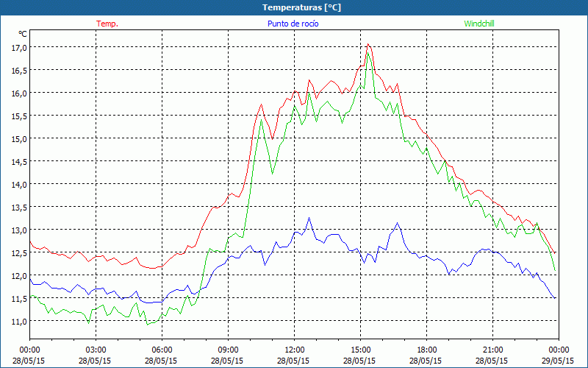Click the 03:00 time axis label

click(x=96, y=350)
